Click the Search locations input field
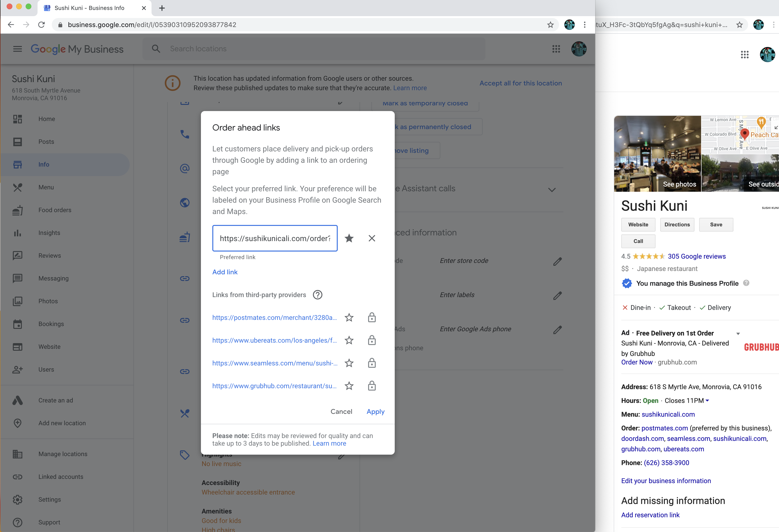 click(314, 49)
